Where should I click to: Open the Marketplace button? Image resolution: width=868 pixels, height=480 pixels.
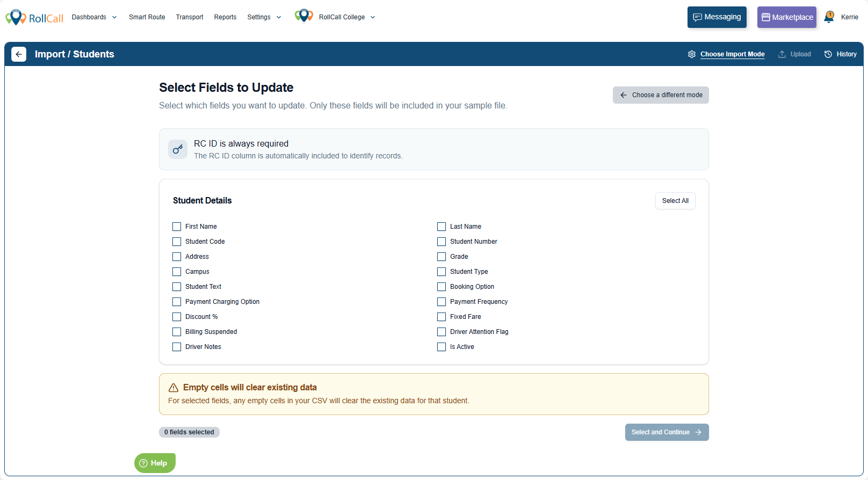coord(787,17)
